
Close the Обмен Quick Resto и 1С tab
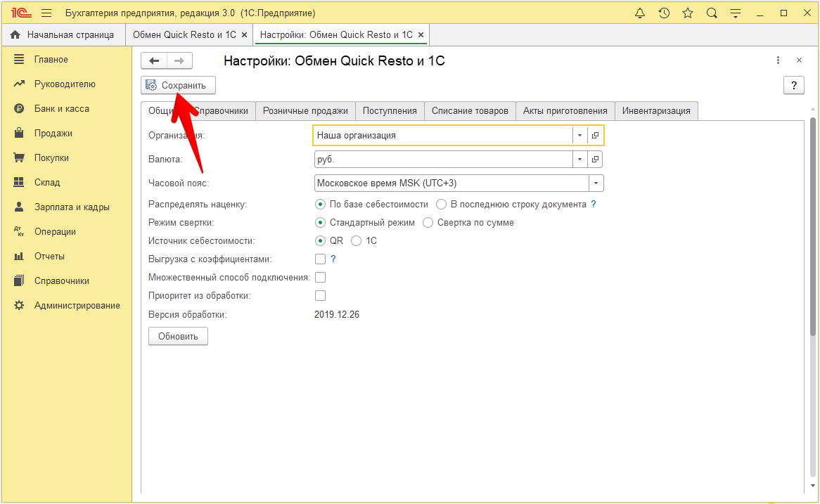tap(244, 35)
